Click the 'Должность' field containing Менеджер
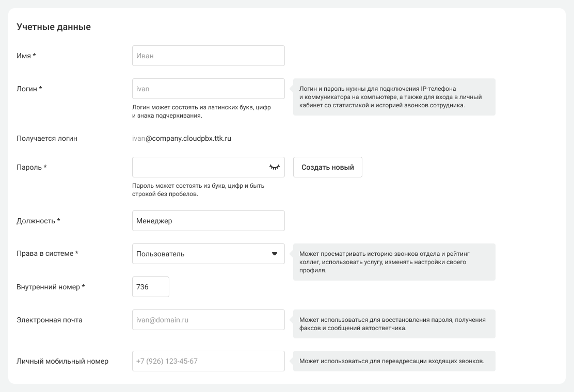Viewport: 574px width, 392px height. 209,221
